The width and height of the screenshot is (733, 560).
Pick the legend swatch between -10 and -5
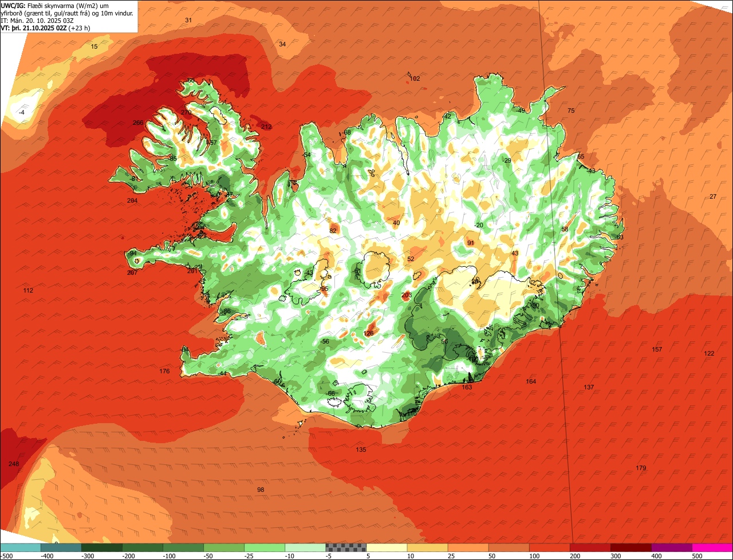[305, 547]
